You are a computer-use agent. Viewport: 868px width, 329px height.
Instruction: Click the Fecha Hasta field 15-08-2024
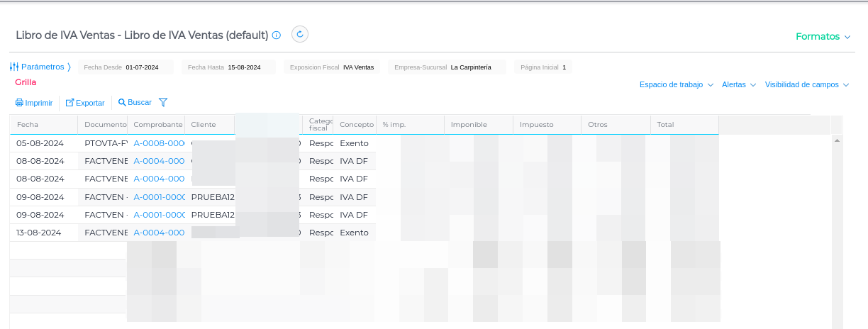[228, 67]
